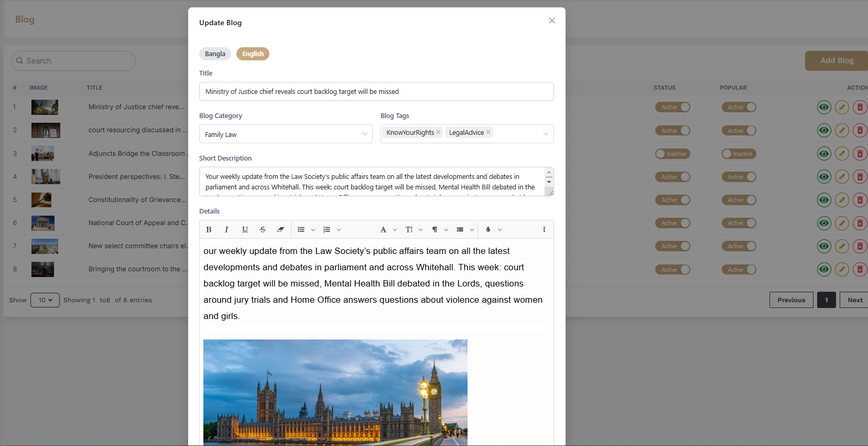Toggle the Inactive status switch in row 3
The image size is (868, 446).
pos(672,154)
